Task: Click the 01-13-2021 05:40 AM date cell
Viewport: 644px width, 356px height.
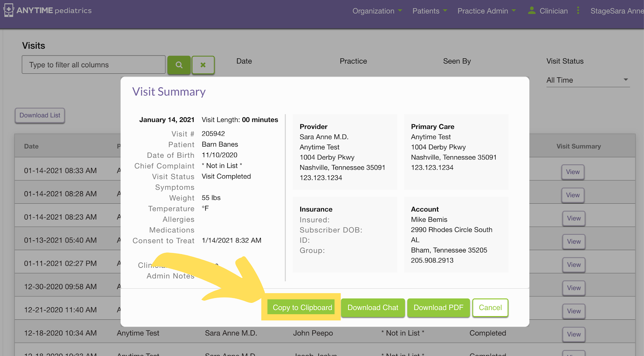Action: tap(60, 240)
